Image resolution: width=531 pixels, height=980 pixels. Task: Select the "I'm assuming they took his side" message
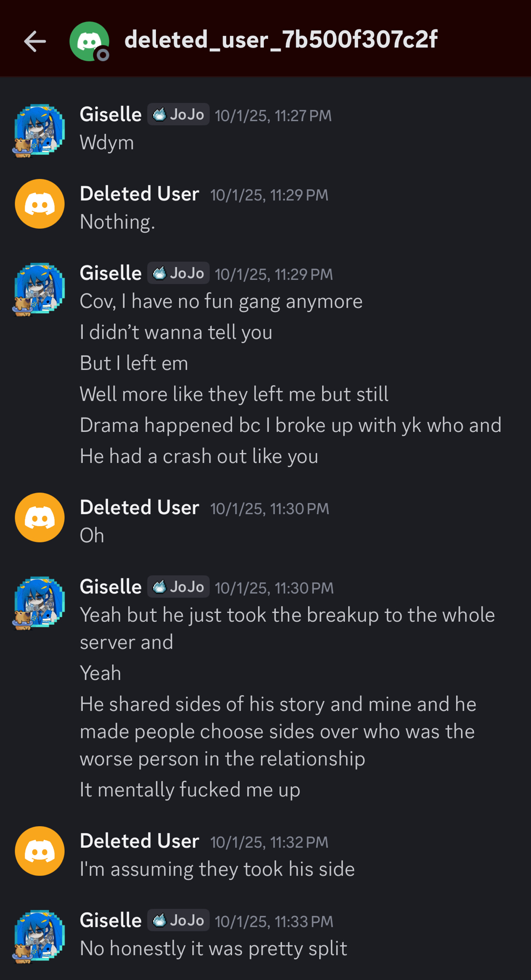pyautogui.click(x=217, y=869)
